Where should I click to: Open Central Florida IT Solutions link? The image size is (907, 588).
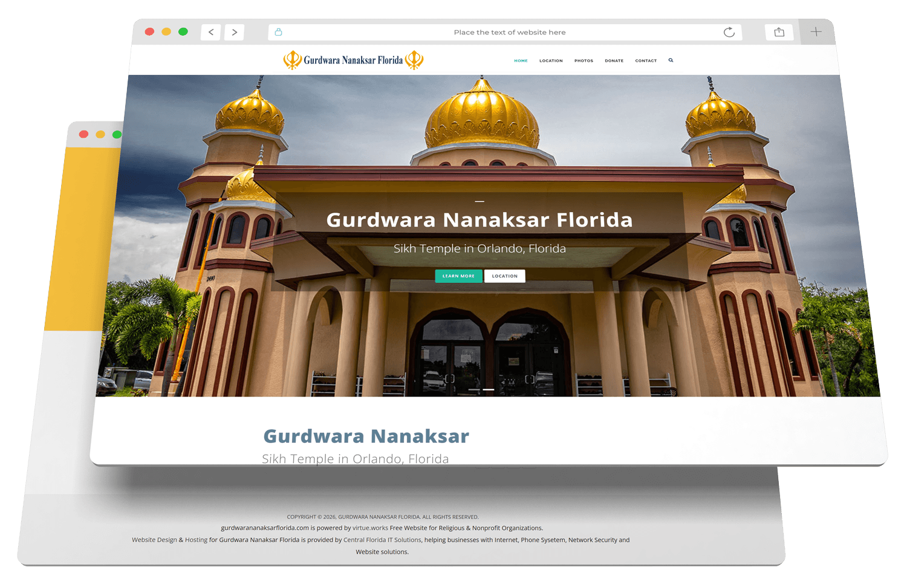click(382, 540)
